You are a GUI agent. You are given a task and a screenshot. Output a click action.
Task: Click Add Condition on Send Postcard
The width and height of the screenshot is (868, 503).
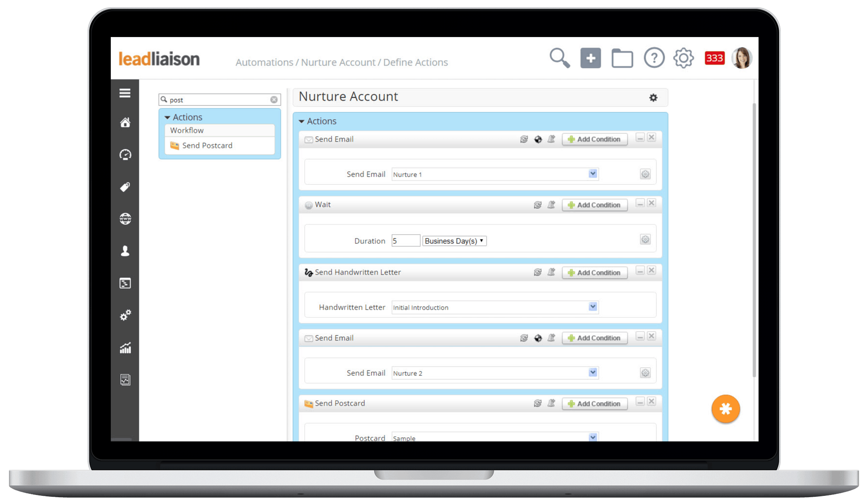tap(595, 403)
